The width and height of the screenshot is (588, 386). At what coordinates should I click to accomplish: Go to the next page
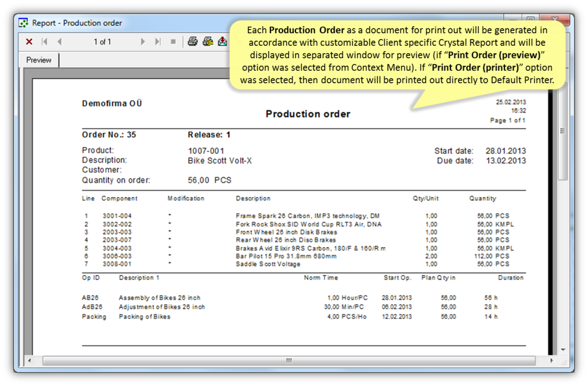pos(142,42)
